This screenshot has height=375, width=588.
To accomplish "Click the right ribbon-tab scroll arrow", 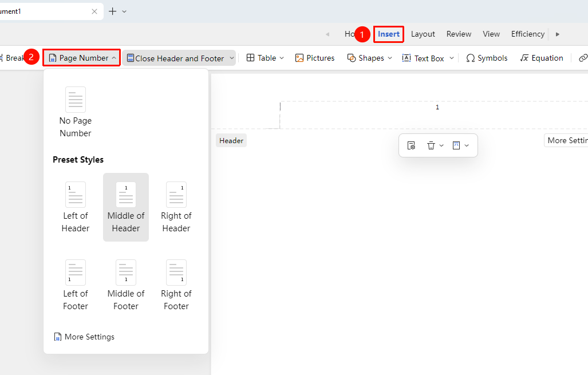I will pyautogui.click(x=558, y=34).
